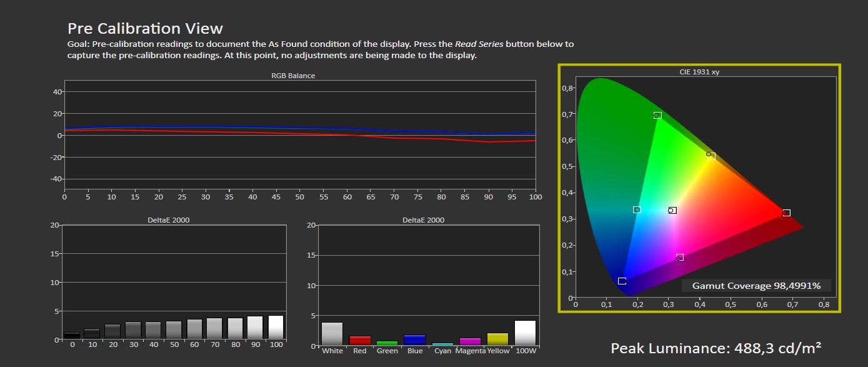This screenshot has height=367, width=868.
Task: Select the cyan DeltaE color bar
Action: 442,344
